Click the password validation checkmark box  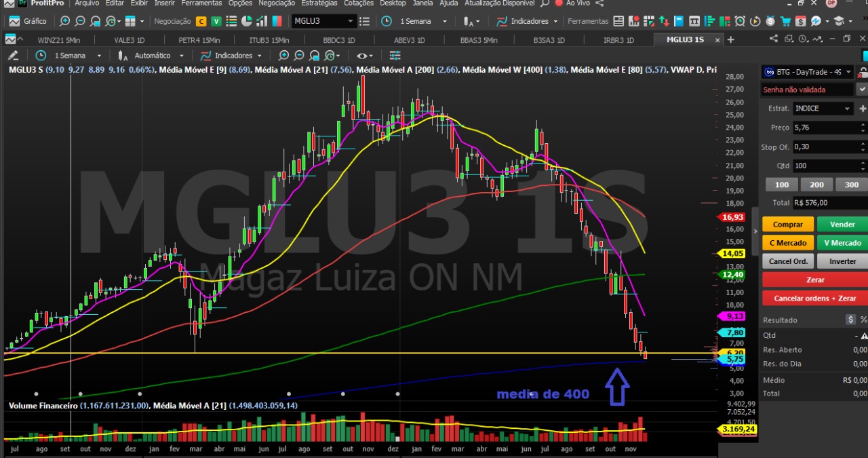[862, 90]
